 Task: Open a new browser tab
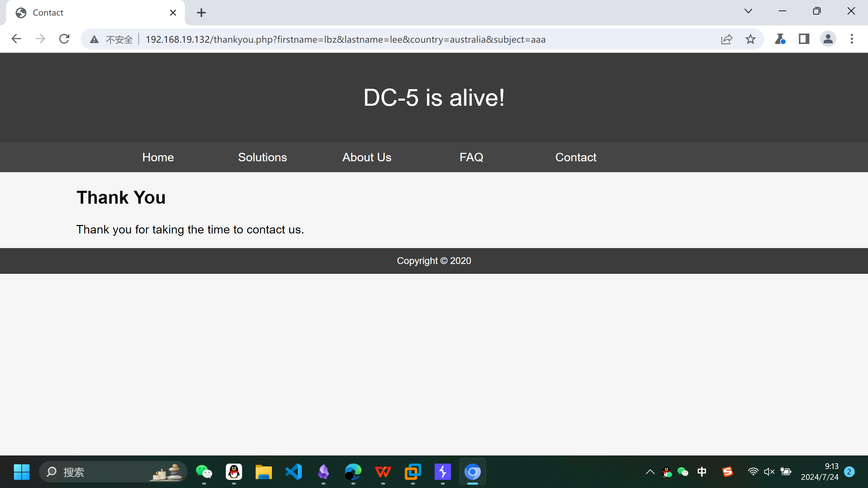201,13
